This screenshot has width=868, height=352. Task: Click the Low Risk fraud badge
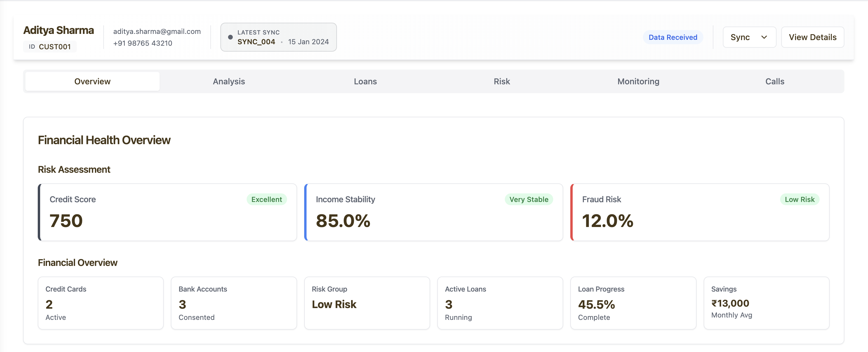pyautogui.click(x=799, y=199)
